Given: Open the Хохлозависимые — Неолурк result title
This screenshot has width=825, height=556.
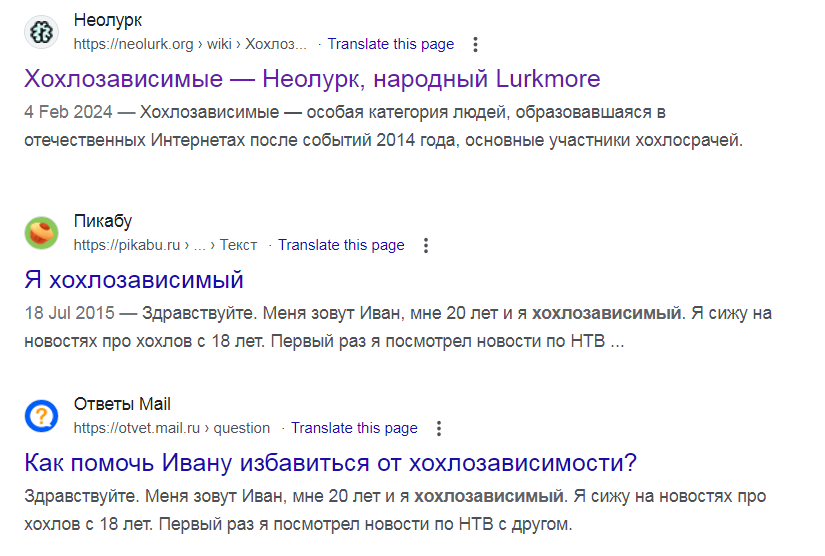Looking at the screenshot, I should point(312,79).
